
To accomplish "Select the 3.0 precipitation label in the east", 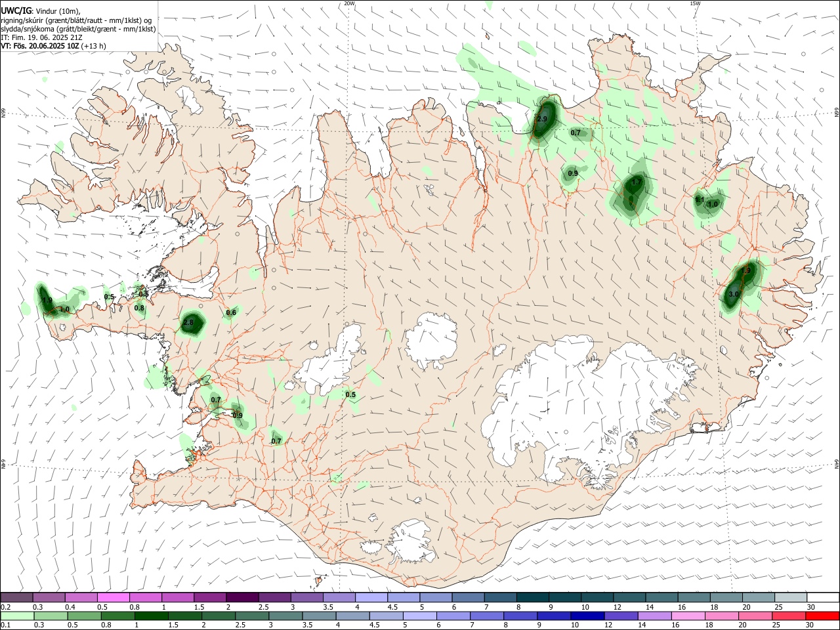I will tap(734, 295).
